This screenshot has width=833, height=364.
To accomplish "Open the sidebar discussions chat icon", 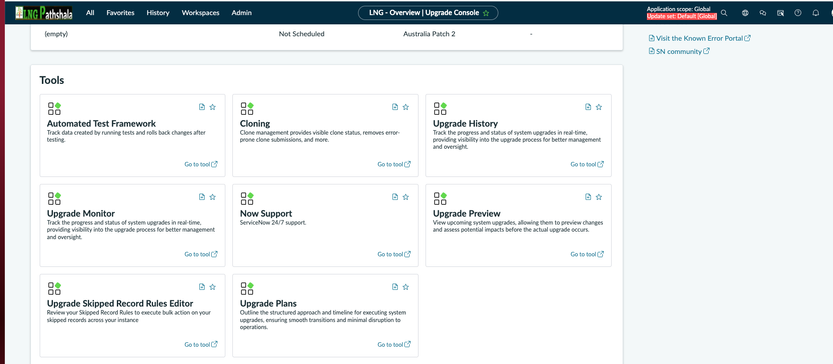I will (763, 13).
